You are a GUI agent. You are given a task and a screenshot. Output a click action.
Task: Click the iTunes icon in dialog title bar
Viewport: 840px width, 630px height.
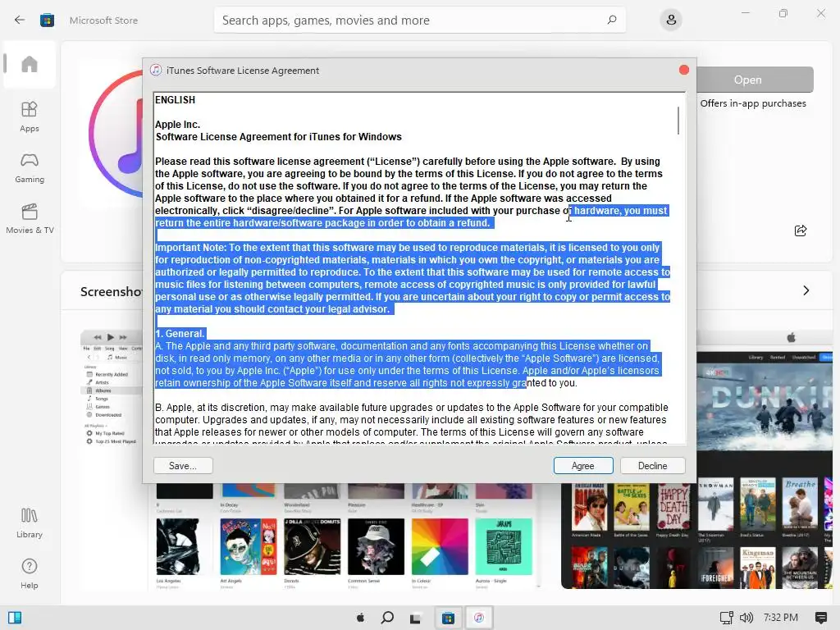point(156,71)
